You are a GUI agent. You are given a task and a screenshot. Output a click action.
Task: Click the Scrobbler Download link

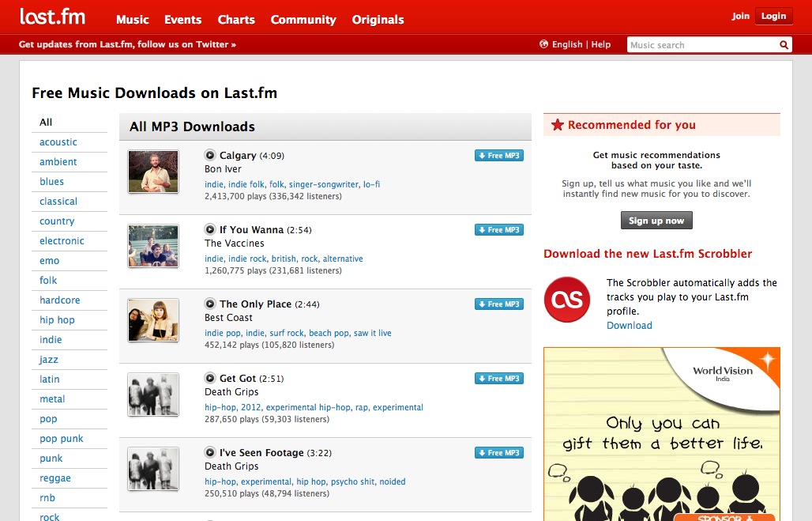(x=630, y=326)
